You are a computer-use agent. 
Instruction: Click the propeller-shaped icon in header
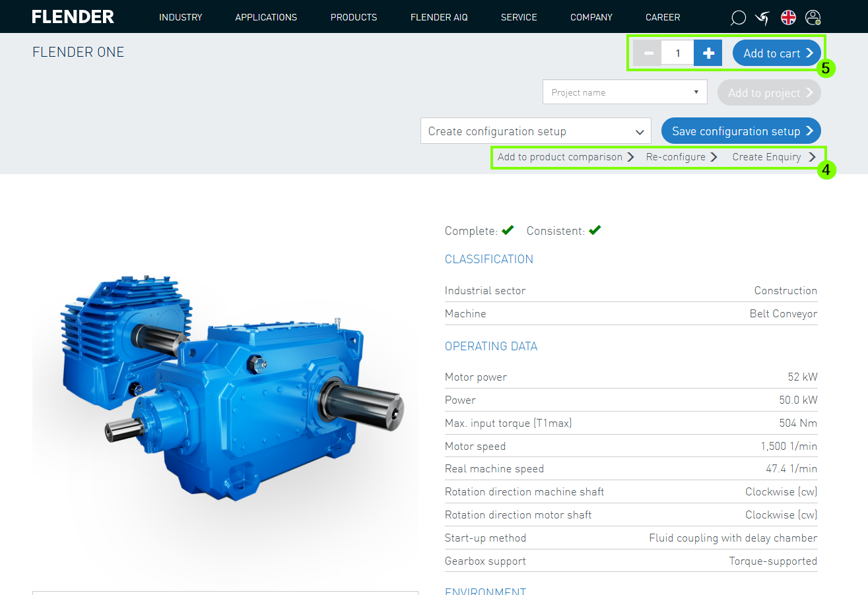(x=762, y=18)
